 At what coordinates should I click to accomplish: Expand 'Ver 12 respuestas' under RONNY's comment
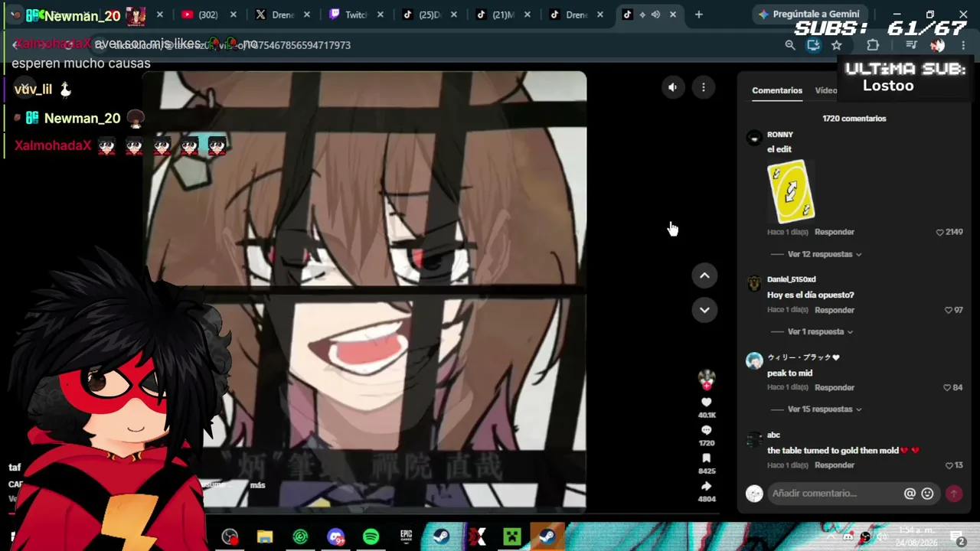click(824, 254)
